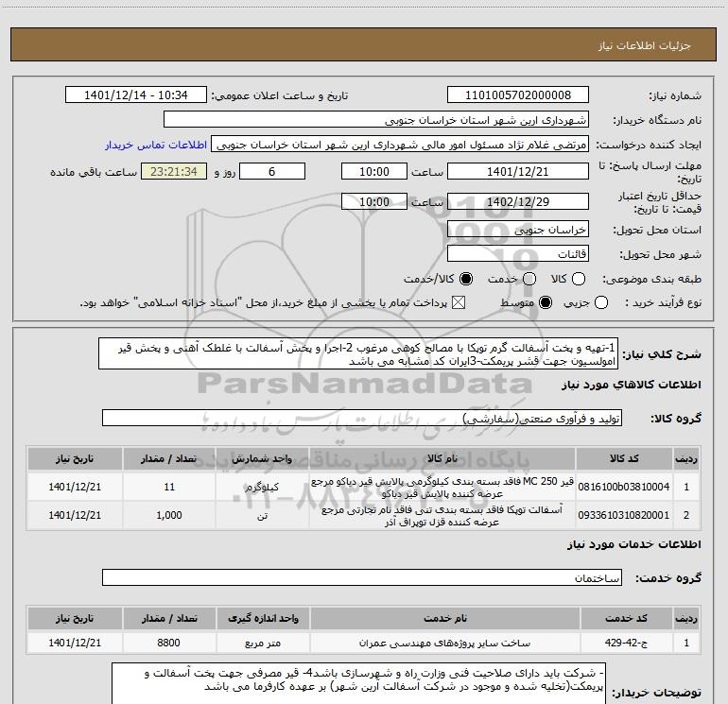
Task: Click the قیر MC 250 item name cell
Action: [x=442, y=487]
